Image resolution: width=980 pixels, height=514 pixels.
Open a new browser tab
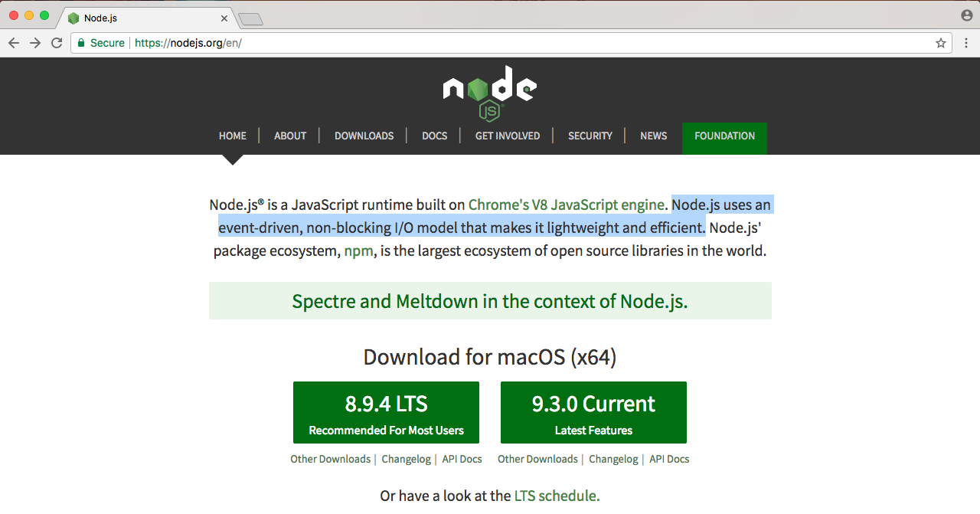(250, 18)
